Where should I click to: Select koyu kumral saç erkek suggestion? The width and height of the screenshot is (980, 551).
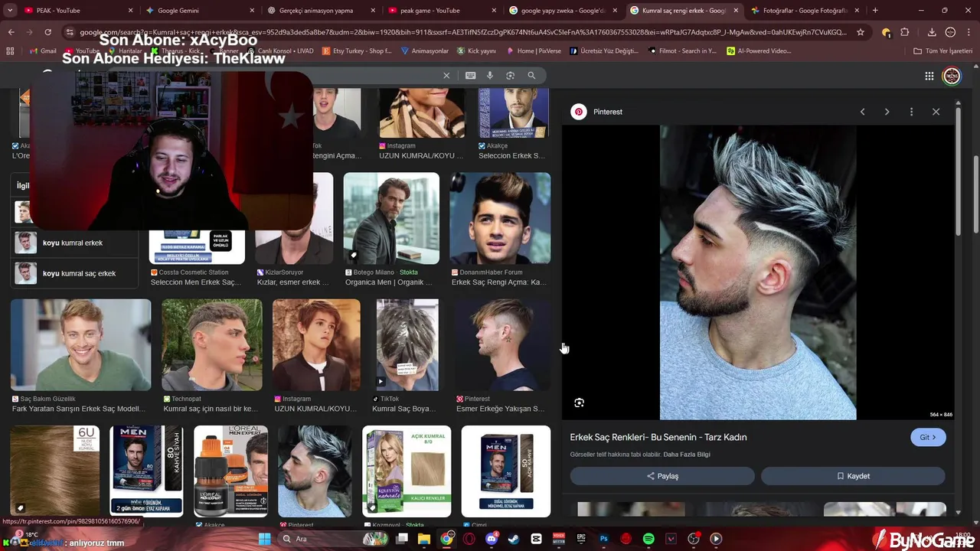click(x=75, y=273)
